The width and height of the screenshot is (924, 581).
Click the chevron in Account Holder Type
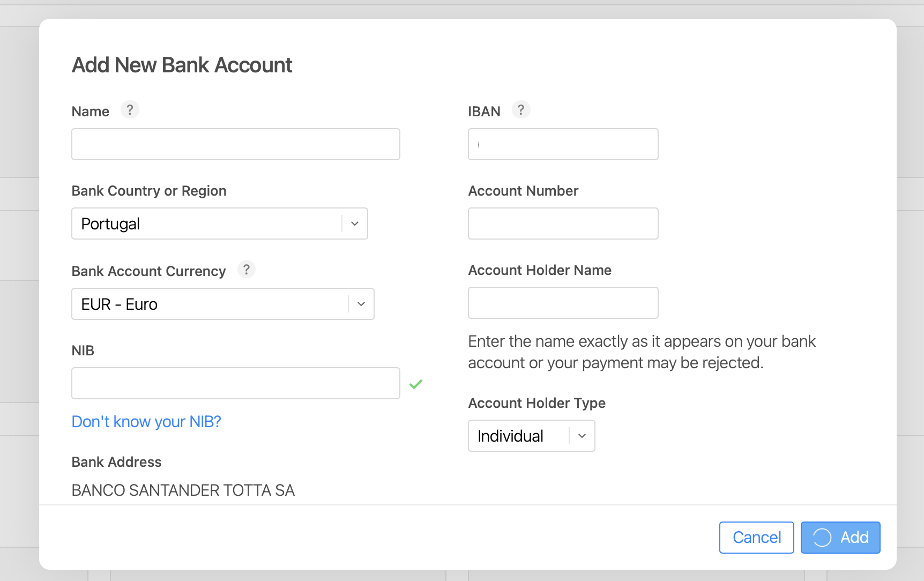click(582, 436)
